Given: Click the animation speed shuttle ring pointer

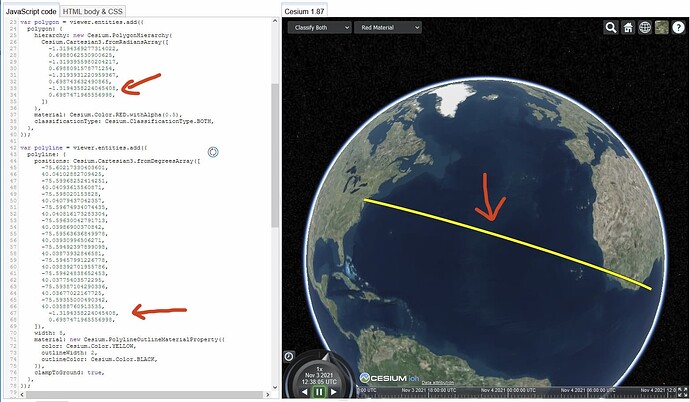Looking at the screenshot, I should click(x=325, y=357).
